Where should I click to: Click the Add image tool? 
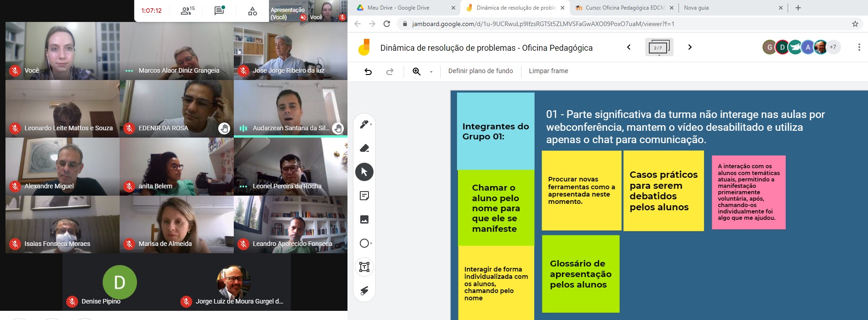pyautogui.click(x=364, y=219)
